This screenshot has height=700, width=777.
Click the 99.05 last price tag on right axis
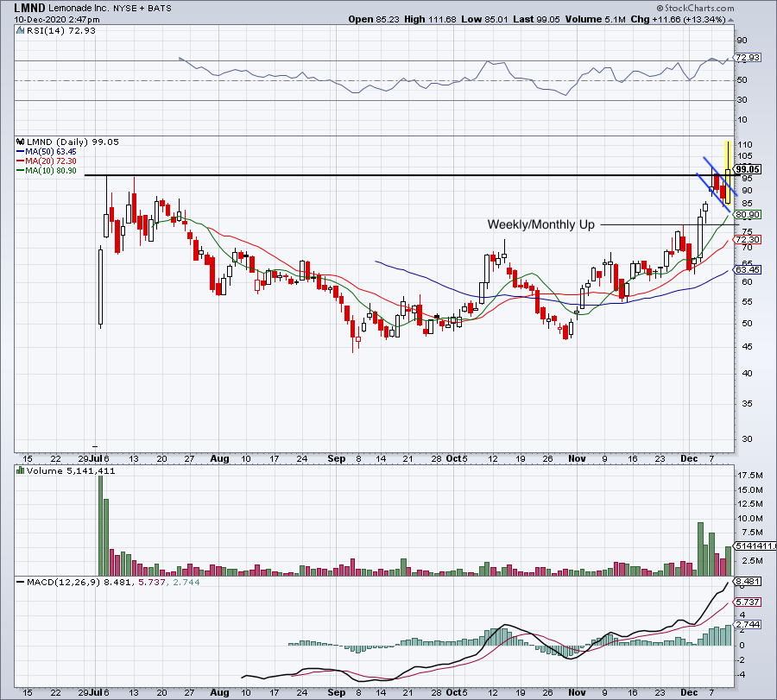tap(748, 169)
